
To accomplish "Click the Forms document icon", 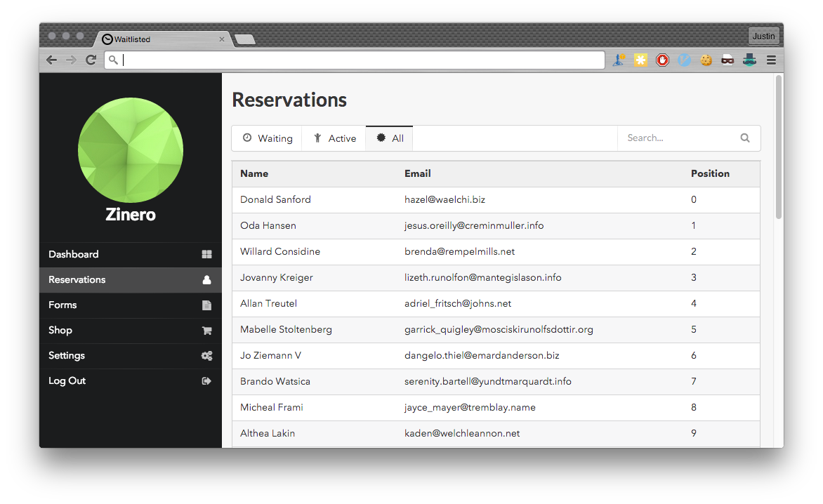I will click(206, 305).
